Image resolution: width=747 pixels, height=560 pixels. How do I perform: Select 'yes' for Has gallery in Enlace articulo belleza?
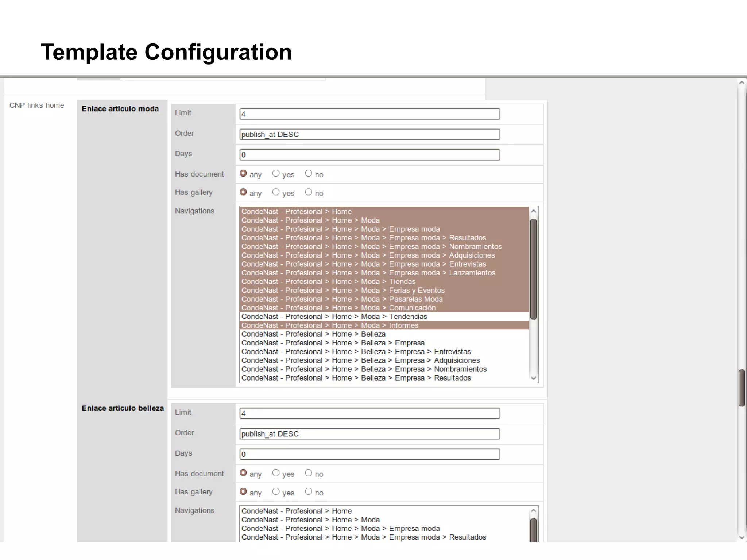[276, 492]
